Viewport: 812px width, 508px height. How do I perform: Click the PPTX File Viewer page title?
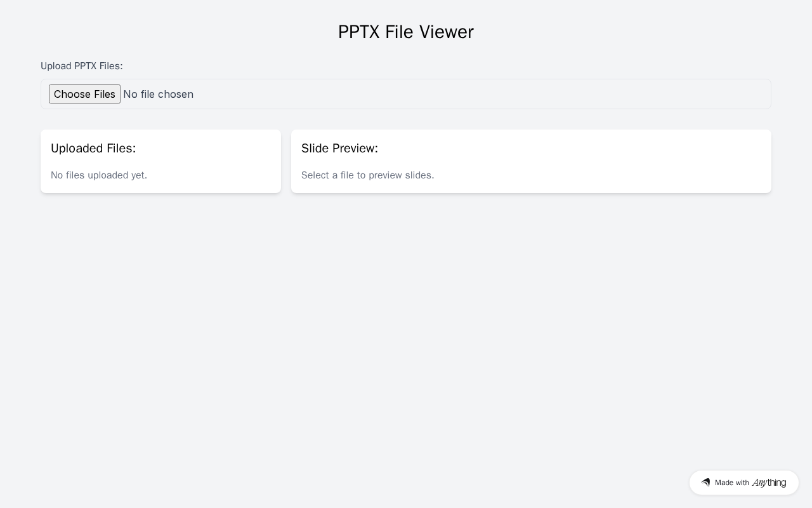pos(406,32)
